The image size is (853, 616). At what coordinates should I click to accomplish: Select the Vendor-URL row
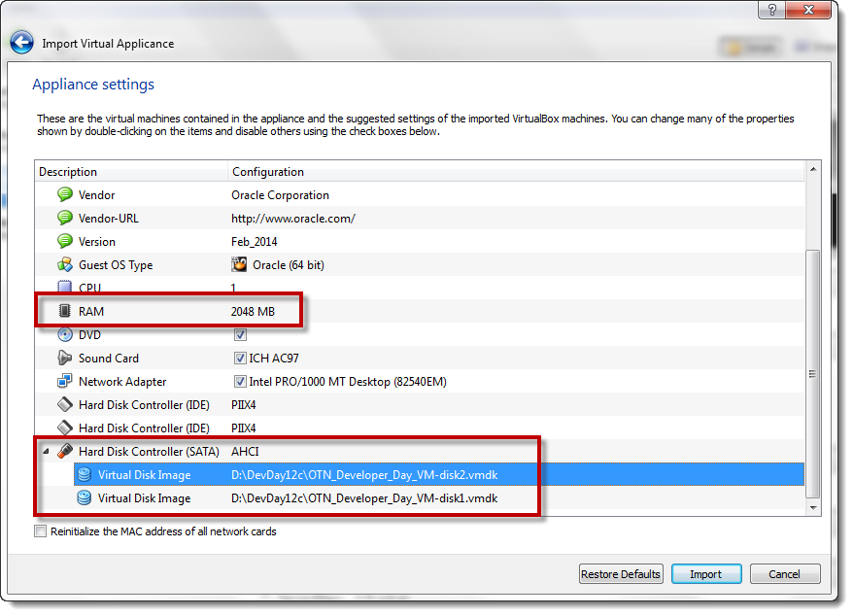coord(420,219)
